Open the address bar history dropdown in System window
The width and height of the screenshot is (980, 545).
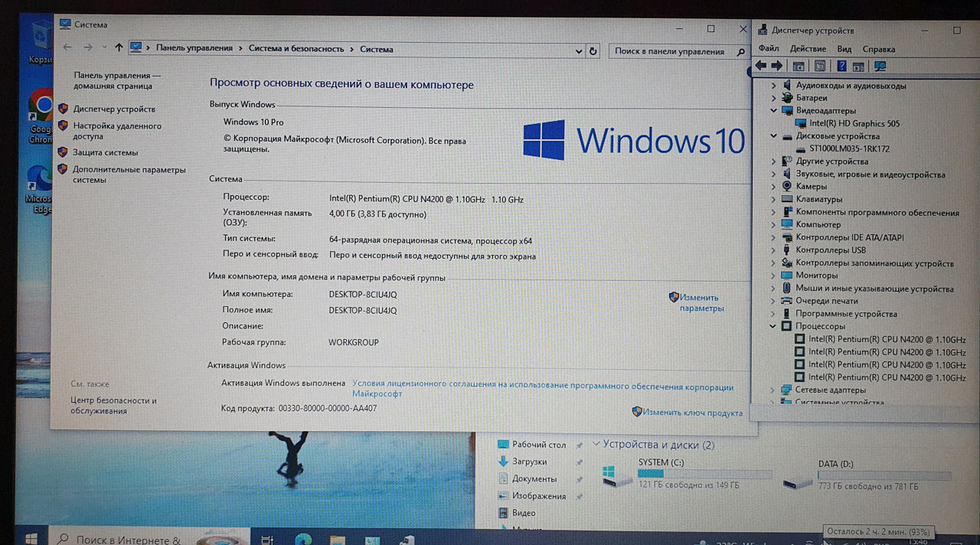click(578, 51)
